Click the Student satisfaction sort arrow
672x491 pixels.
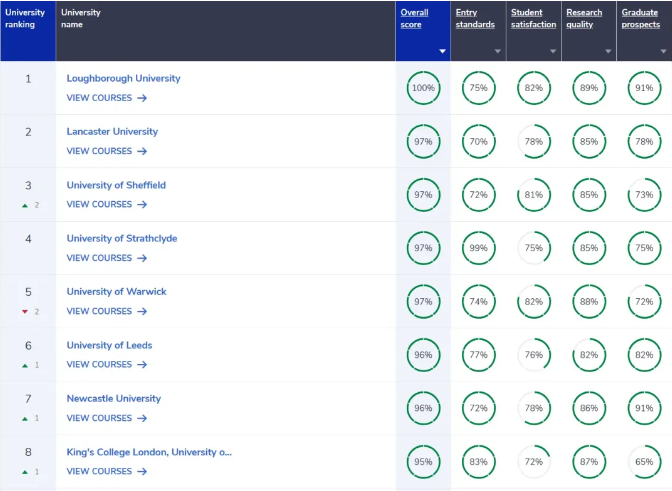553,51
